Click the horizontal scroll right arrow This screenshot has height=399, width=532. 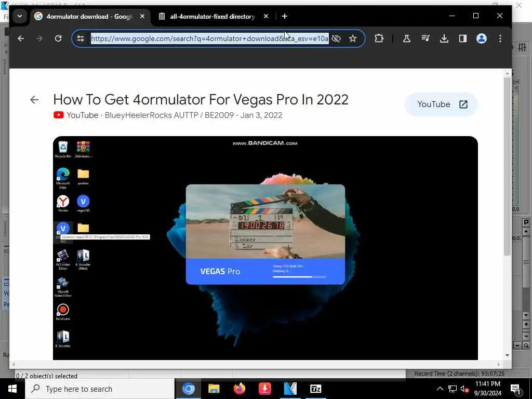click(499, 364)
